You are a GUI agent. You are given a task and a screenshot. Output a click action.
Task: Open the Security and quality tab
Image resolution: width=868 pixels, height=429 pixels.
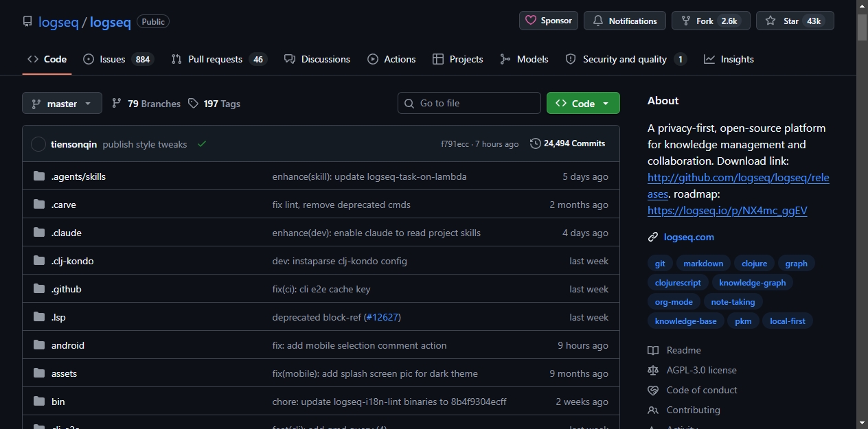click(x=626, y=59)
